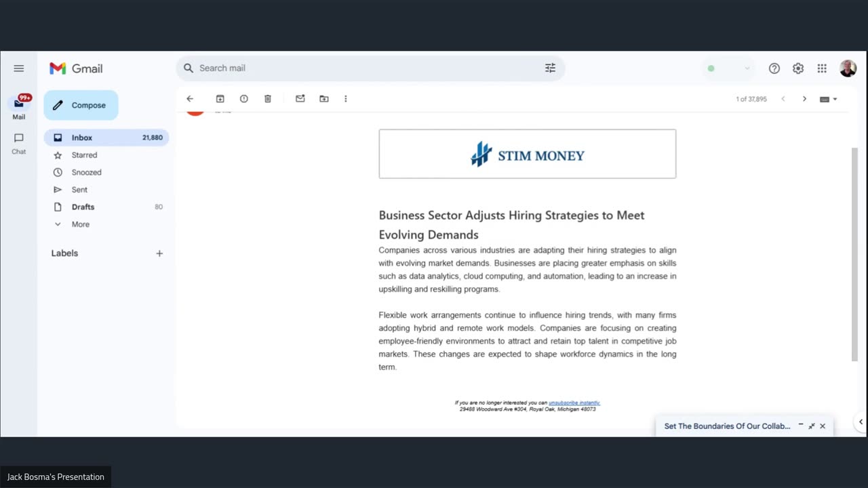
Task: Show search options filter icon
Action: click(x=550, y=68)
